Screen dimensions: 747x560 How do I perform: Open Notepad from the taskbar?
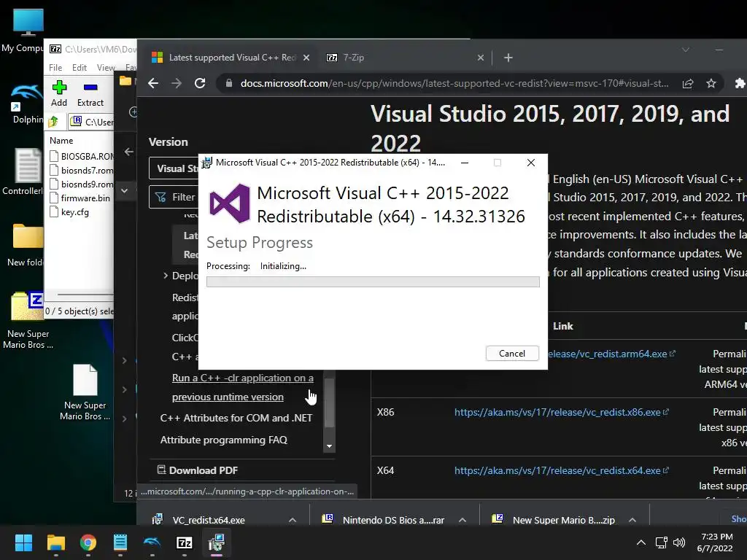pos(120,542)
